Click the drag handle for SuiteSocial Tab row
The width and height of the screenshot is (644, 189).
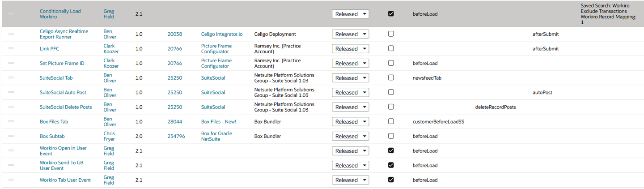click(x=11, y=77)
